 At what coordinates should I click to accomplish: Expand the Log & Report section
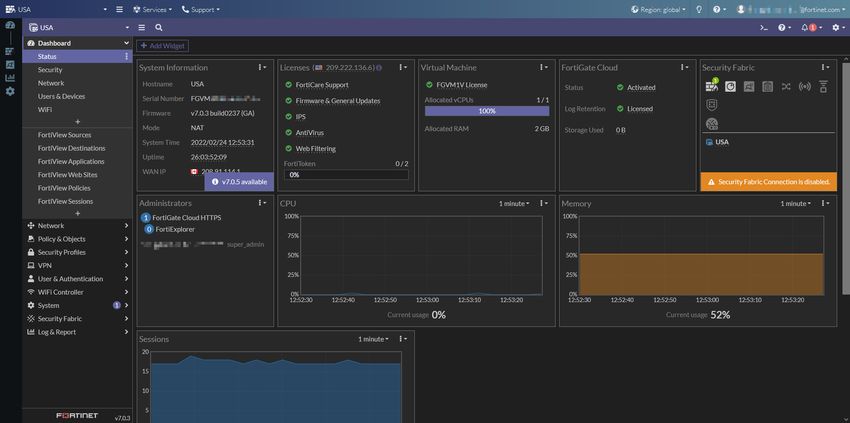click(77, 332)
